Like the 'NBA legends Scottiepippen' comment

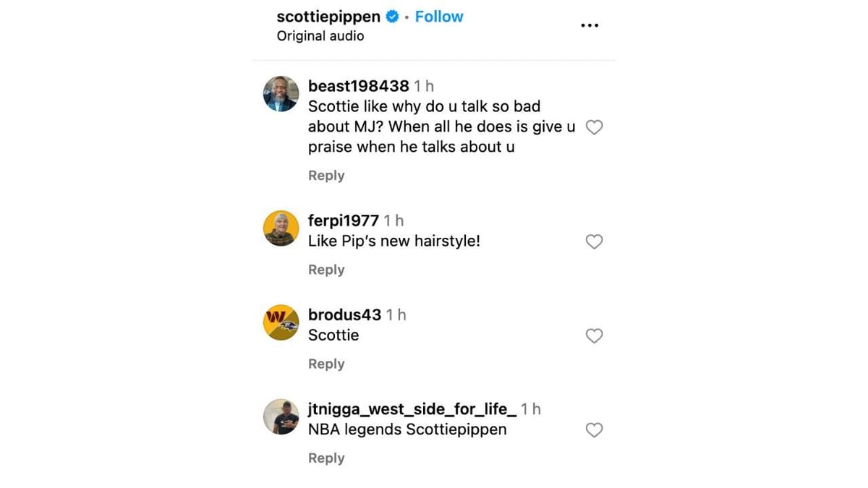594,430
